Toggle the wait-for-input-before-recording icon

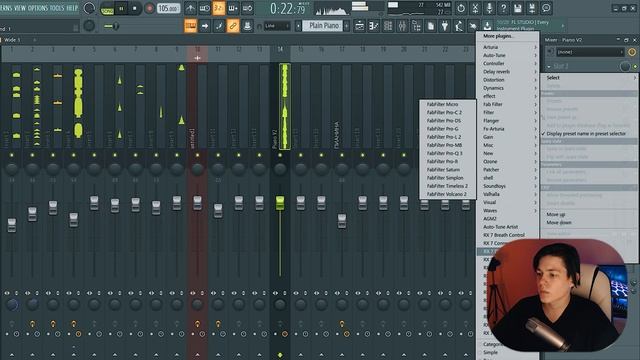pos(204,8)
